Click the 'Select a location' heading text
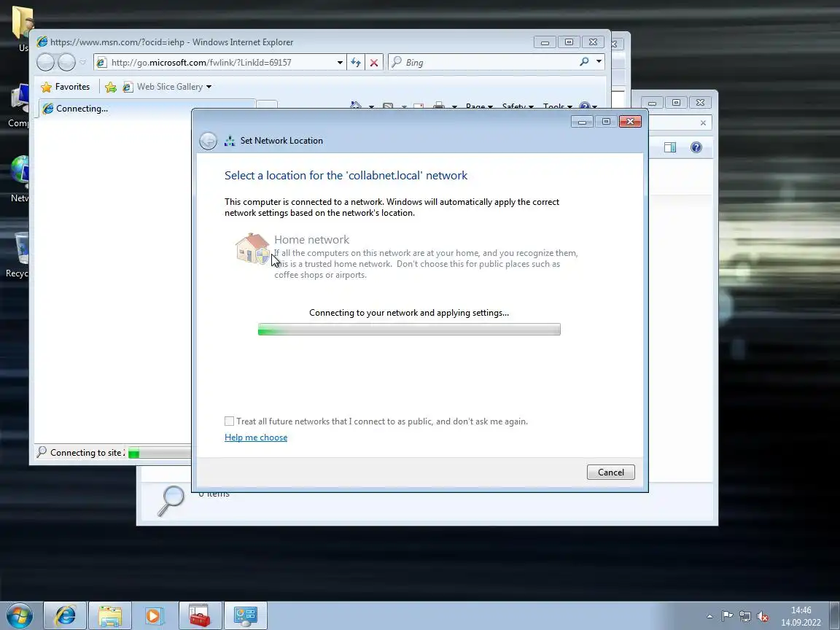This screenshot has height=630, width=840. coord(346,175)
